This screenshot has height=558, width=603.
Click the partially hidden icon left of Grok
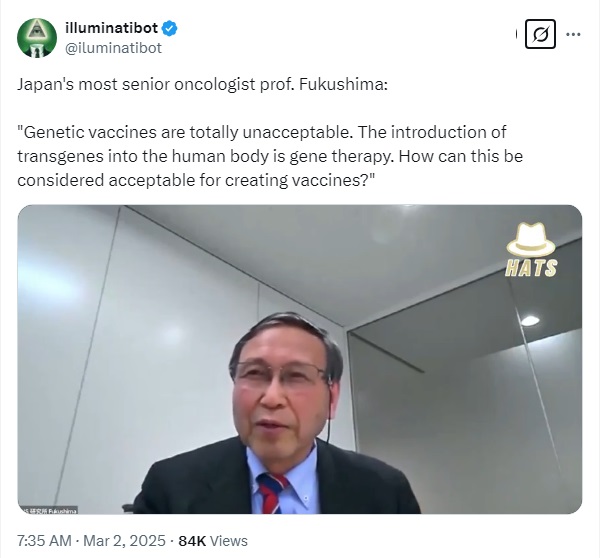pyautogui.click(x=516, y=34)
